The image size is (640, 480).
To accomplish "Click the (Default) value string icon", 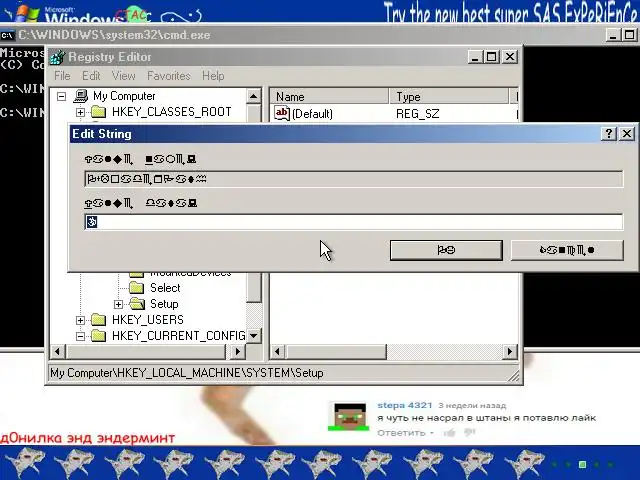I will coord(282,113).
